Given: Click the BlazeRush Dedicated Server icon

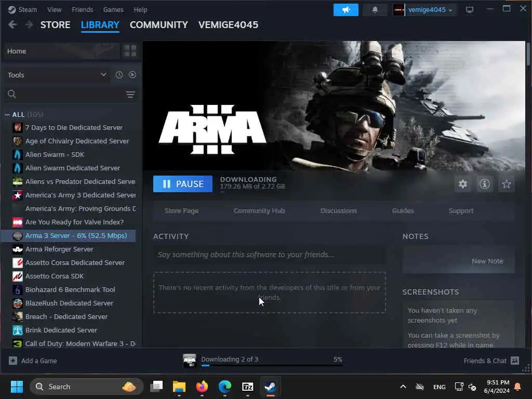Looking at the screenshot, I should tap(18, 303).
